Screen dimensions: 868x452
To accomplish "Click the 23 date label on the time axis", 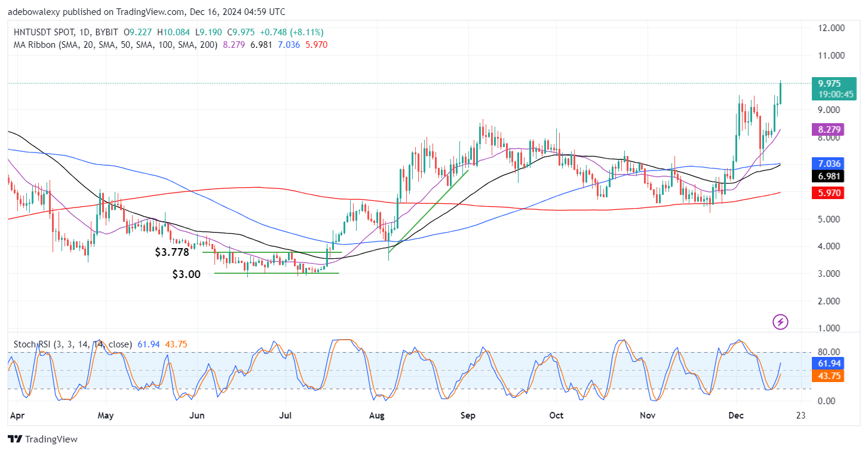I will point(801,414).
